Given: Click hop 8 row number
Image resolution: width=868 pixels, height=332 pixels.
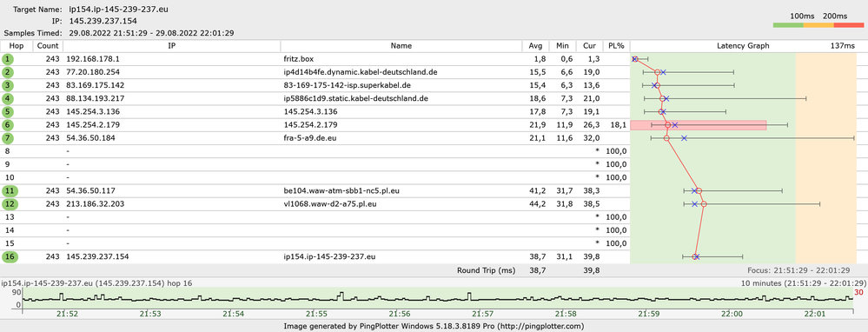Looking at the screenshot, I should click(x=8, y=151).
